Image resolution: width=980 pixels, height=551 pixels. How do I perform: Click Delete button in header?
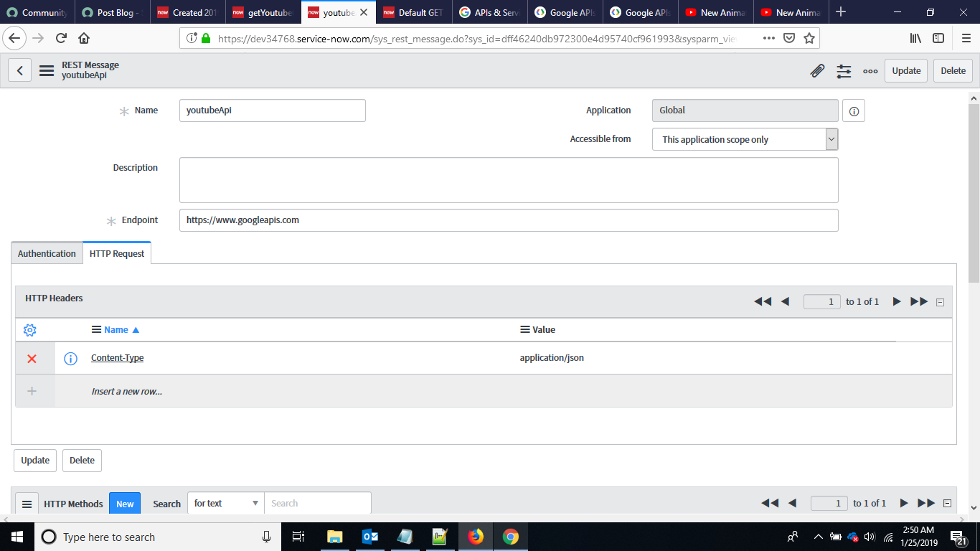point(953,70)
